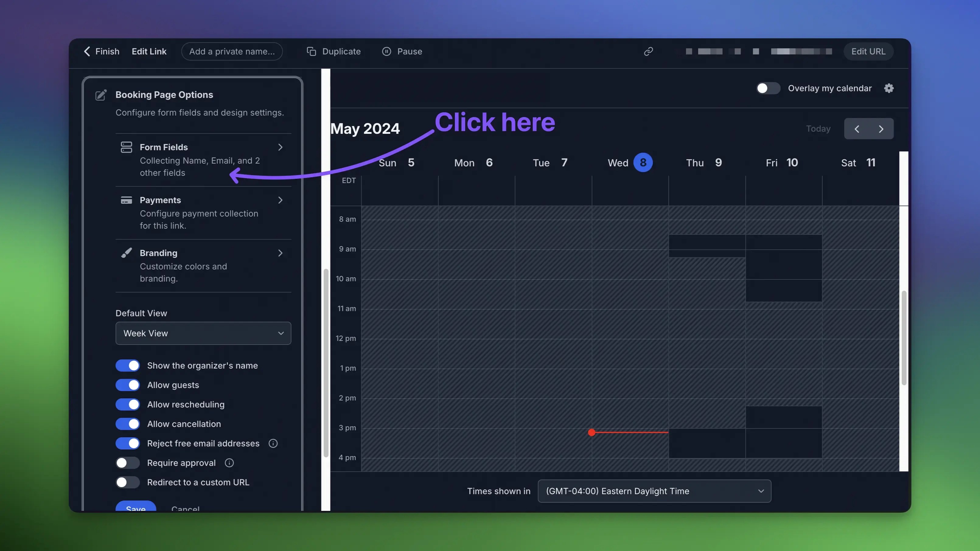Click the left panel scrollbar
This screenshot has width=980, height=551.
(x=326, y=363)
